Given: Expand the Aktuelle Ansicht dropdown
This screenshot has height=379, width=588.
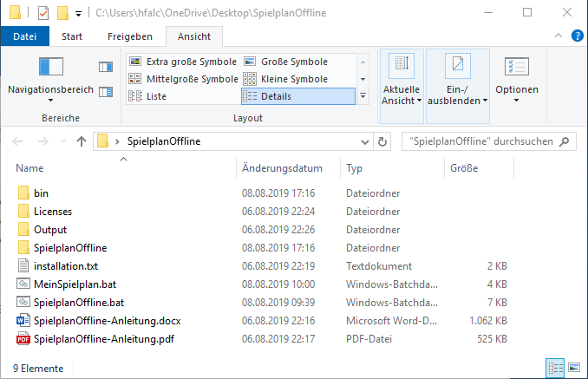Looking at the screenshot, I should [x=402, y=95].
